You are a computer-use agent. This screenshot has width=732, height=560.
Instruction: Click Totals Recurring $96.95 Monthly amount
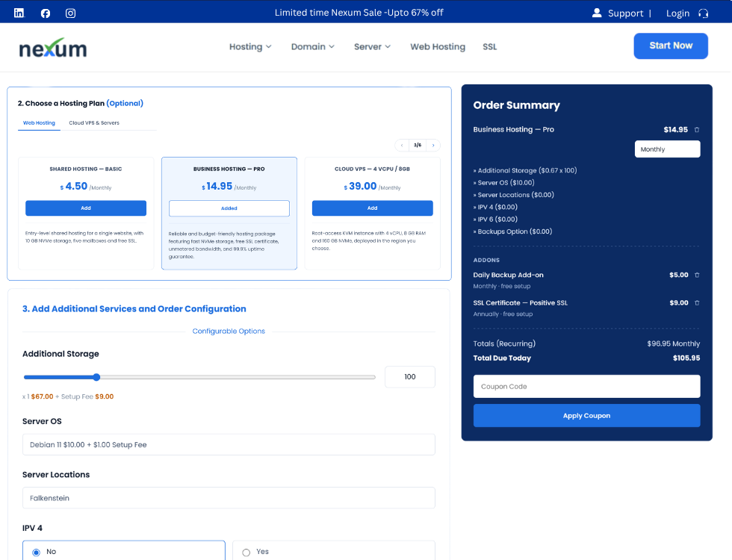[x=673, y=343]
